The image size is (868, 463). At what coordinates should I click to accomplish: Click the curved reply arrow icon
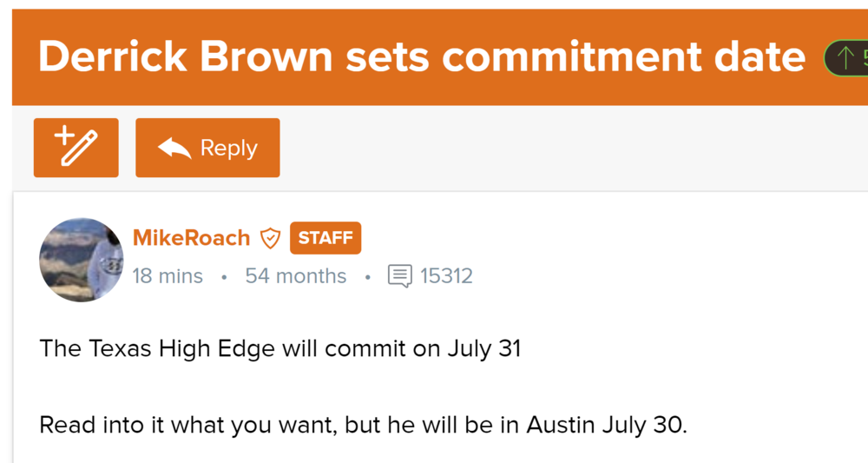pyautogui.click(x=174, y=149)
